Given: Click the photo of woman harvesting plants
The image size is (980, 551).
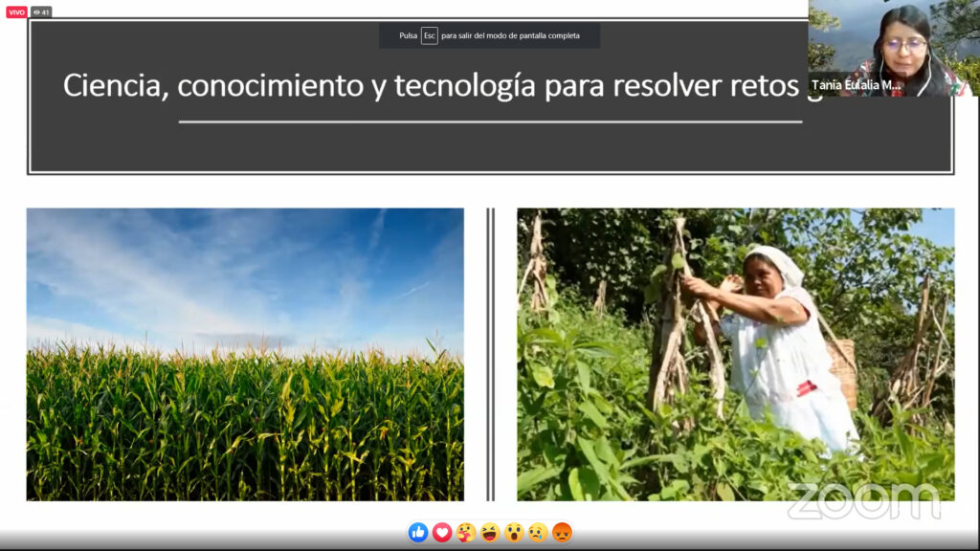Looking at the screenshot, I should coord(735,354).
